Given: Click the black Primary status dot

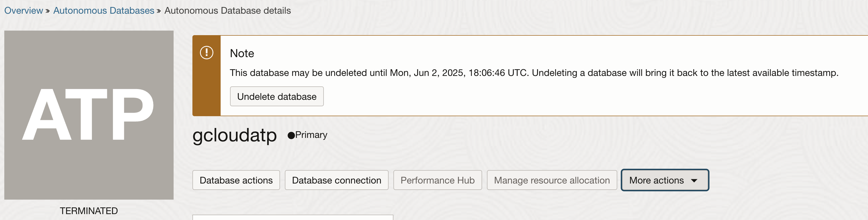Looking at the screenshot, I should pyautogui.click(x=291, y=135).
